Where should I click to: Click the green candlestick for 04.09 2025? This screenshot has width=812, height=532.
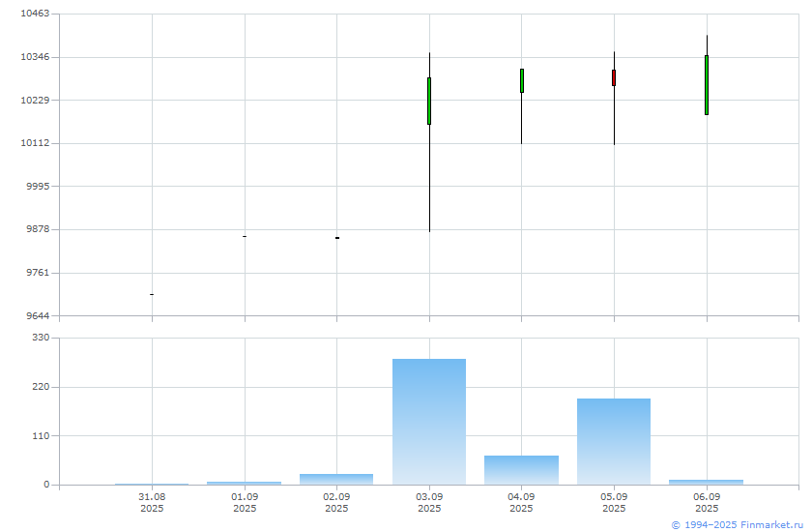click(521, 81)
